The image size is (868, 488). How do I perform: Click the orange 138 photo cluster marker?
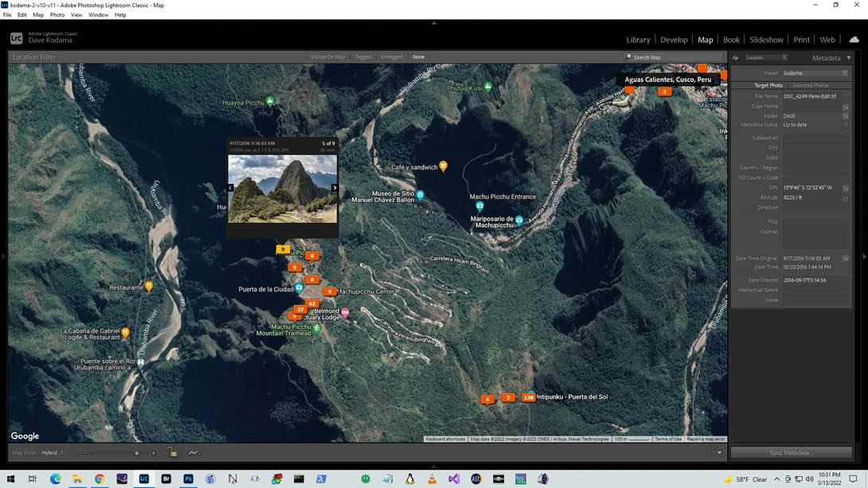[x=529, y=397]
